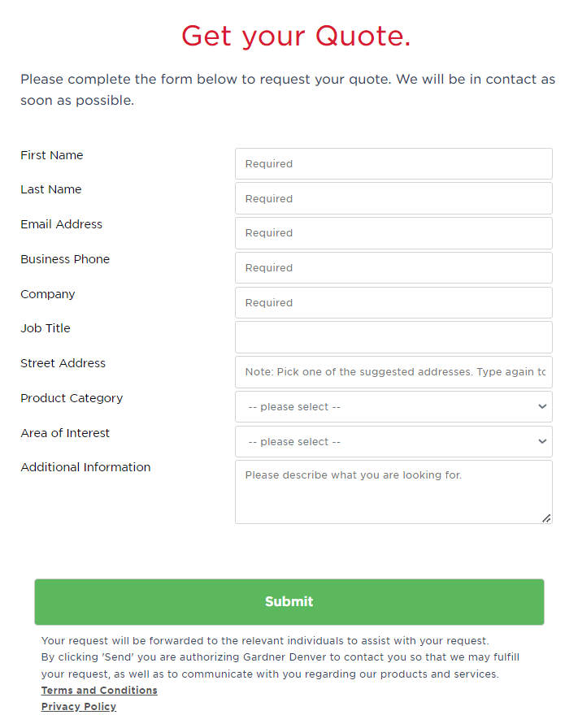Focus the Email Address field
The height and width of the screenshot is (728, 578).
(x=393, y=233)
